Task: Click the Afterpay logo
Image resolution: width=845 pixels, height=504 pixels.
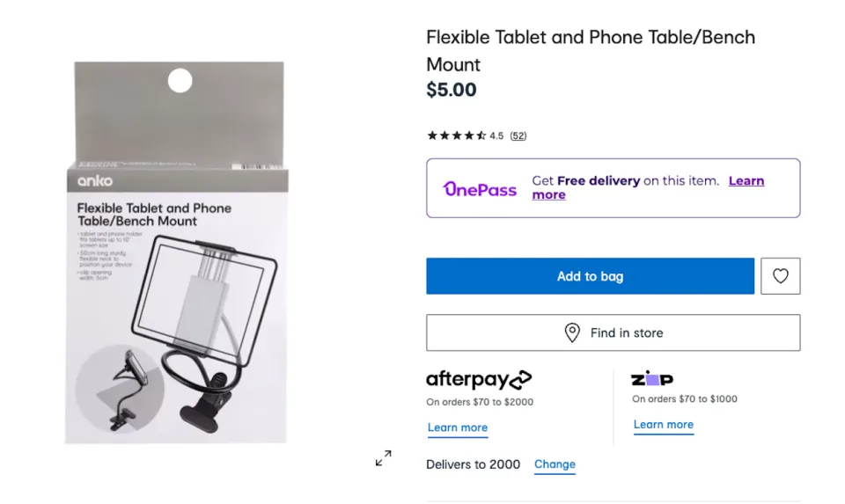Action: pyautogui.click(x=479, y=380)
